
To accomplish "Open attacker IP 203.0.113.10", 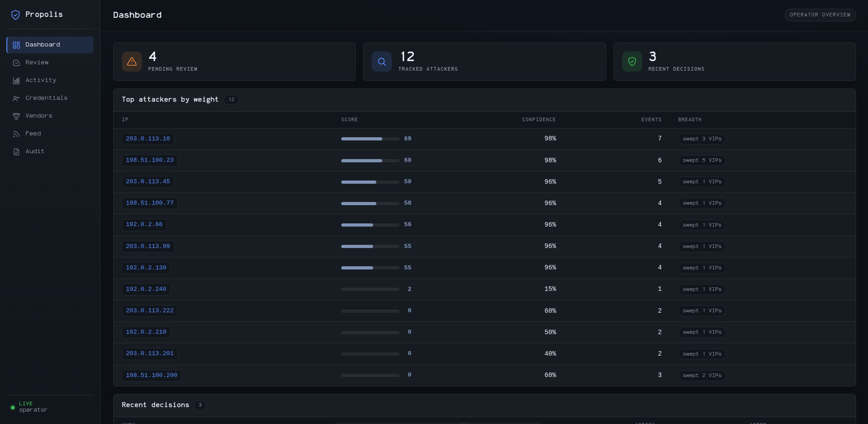I will coord(148,139).
